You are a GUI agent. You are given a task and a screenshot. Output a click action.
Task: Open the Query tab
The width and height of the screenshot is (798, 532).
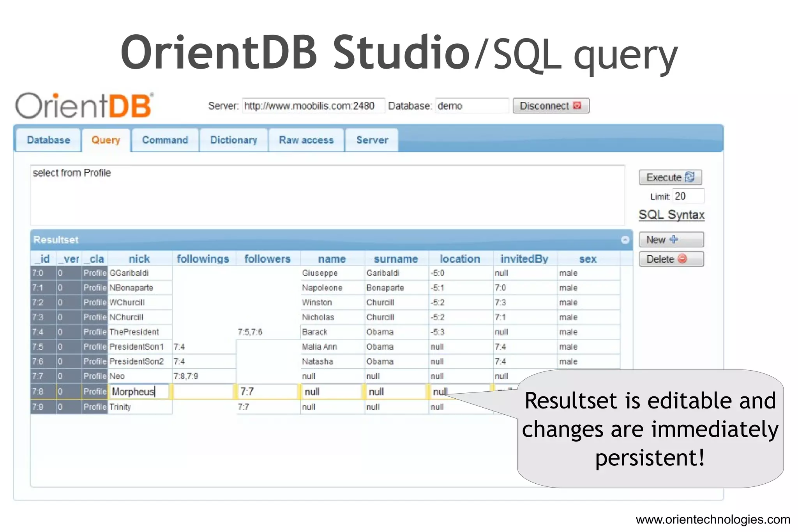pos(106,140)
